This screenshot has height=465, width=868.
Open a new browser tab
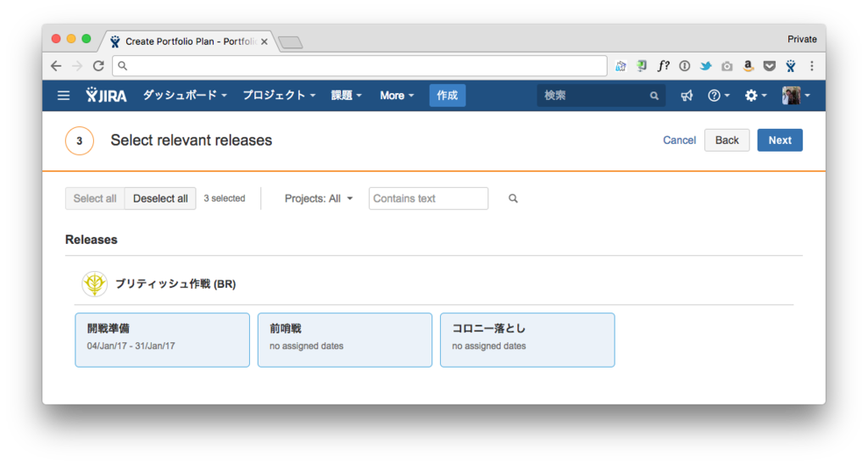[x=290, y=42]
